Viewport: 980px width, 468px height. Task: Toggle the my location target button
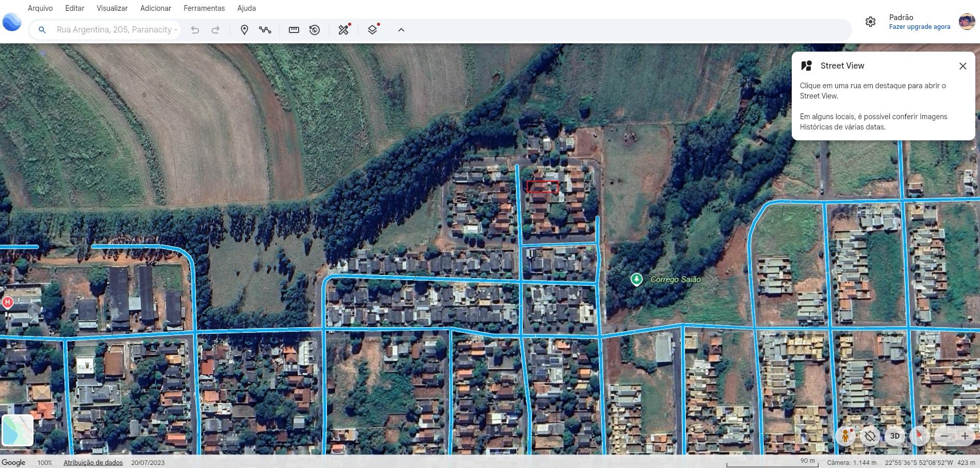[x=870, y=436]
